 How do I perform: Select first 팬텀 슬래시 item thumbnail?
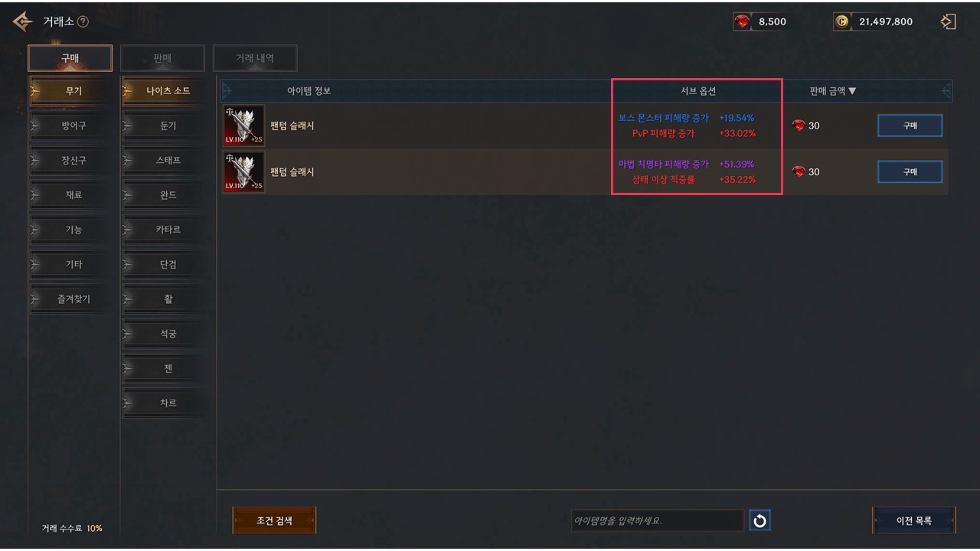244,126
